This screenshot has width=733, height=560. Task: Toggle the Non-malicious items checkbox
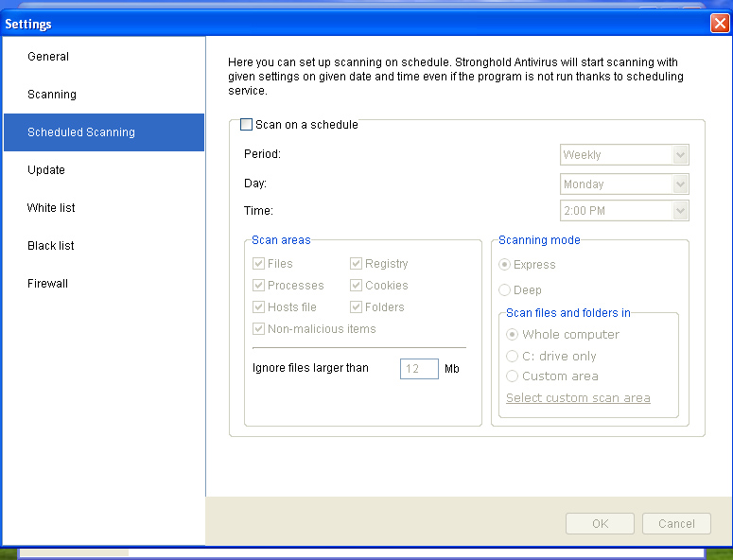coord(258,328)
